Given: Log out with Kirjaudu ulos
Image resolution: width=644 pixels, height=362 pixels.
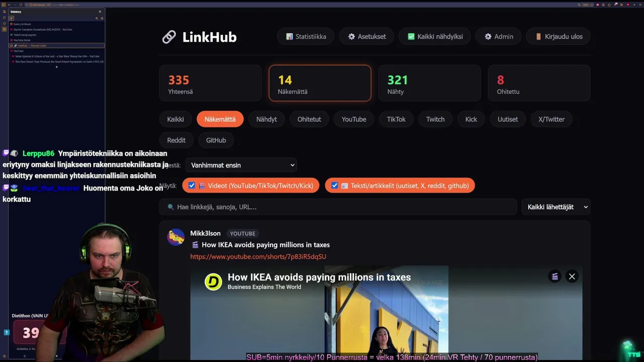Looking at the screenshot, I should (558, 37).
